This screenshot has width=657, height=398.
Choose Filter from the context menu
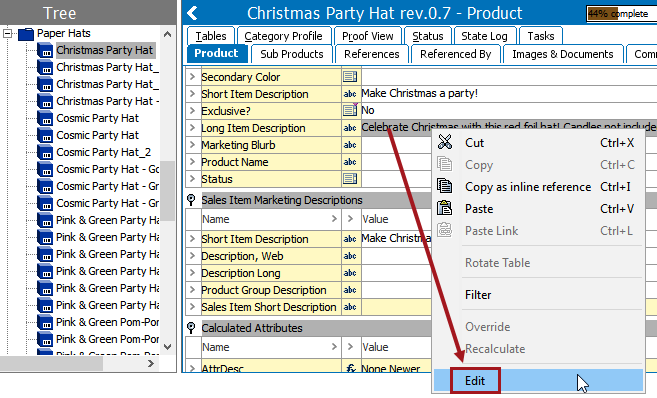pos(538,295)
